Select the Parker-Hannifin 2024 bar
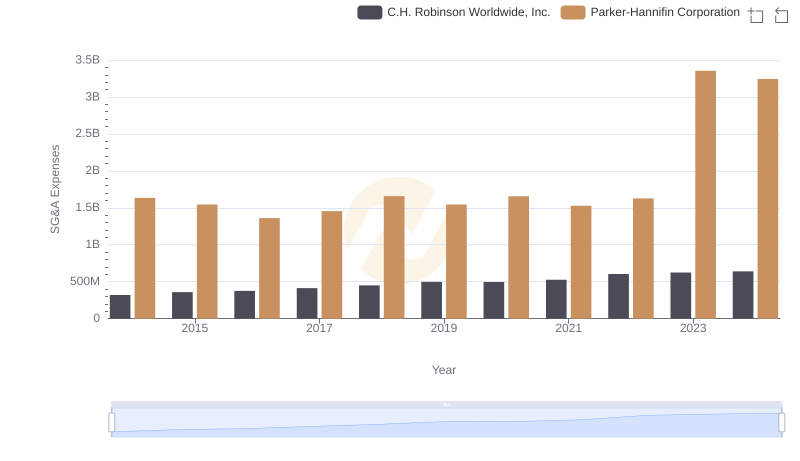 [x=767, y=198]
